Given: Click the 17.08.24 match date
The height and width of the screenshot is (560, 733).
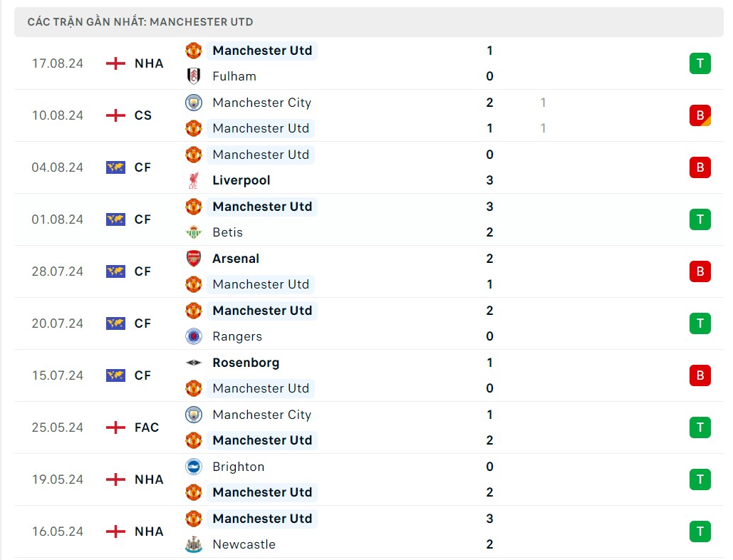Looking at the screenshot, I should (x=58, y=63).
